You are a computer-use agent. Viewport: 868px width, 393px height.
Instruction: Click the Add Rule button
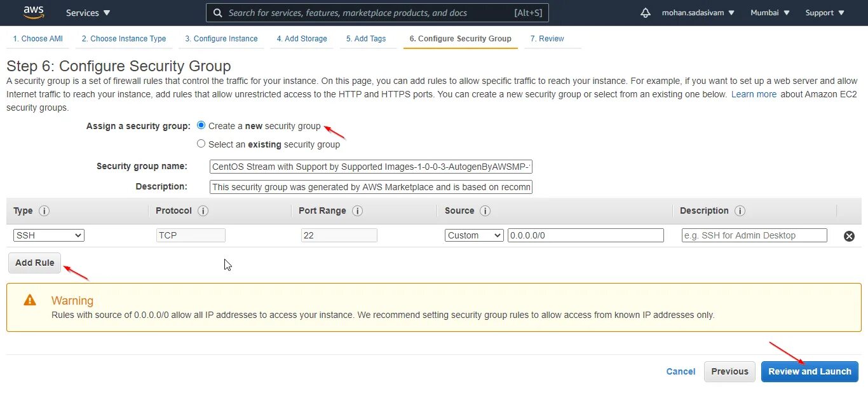point(35,263)
